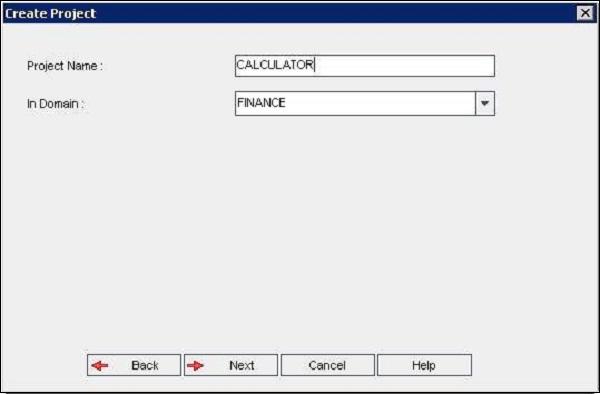Proceed using the Next button
Screen dimensions: 600x394
tap(231, 365)
